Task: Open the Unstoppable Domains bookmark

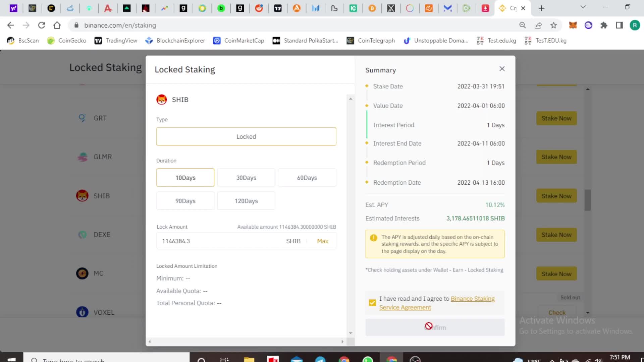Action: coord(436,41)
